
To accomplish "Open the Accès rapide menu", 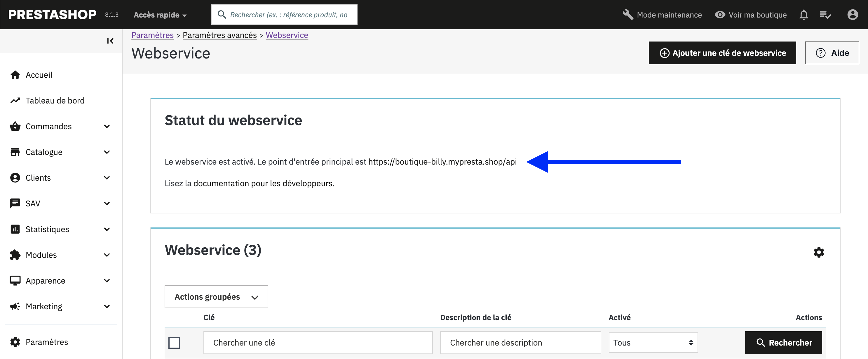I will coord(160,15).
